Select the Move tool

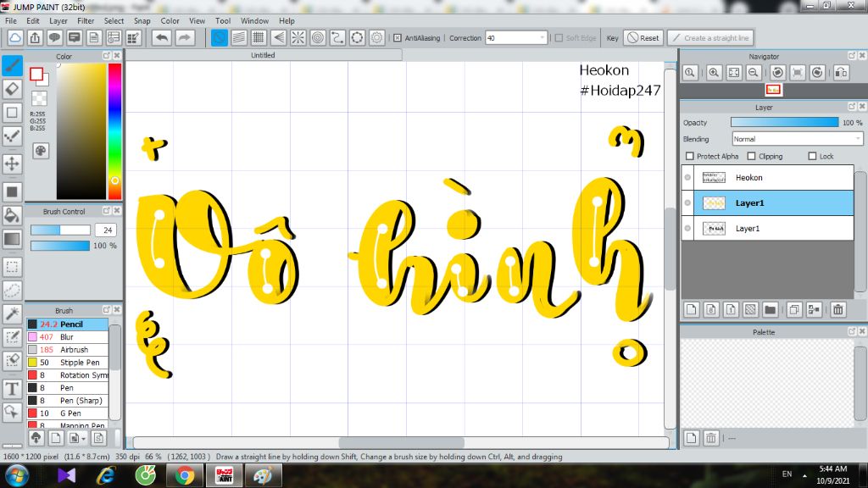point(12,164)
